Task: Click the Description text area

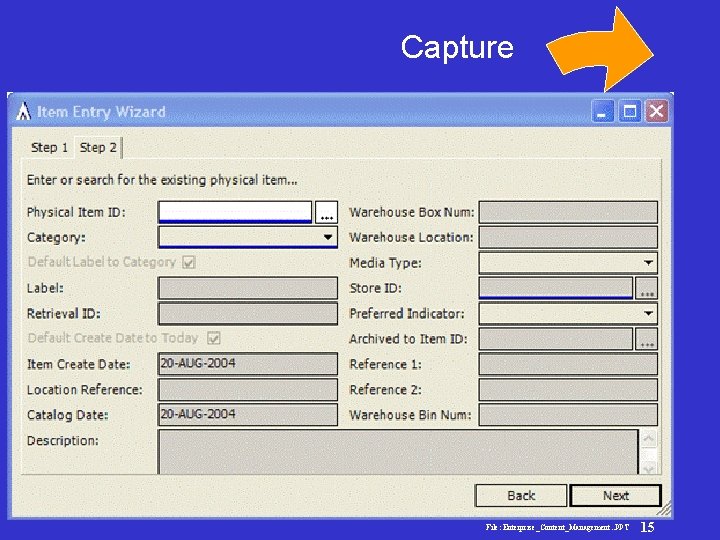Action: tap(398, 452)
